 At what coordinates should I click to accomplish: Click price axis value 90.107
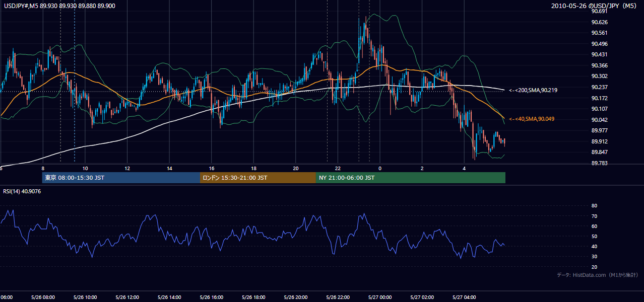599,109
